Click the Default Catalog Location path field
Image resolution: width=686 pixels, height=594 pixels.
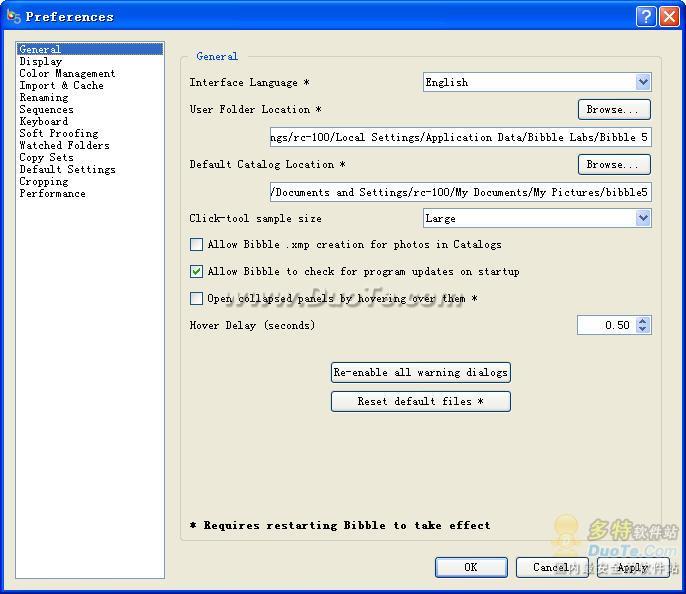pyautogui.click(x=460, y=192)
